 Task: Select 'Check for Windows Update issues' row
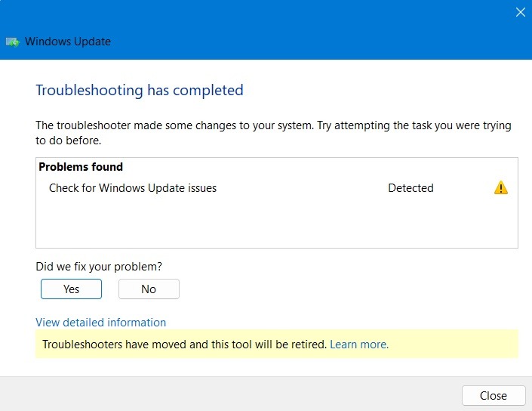277,188
